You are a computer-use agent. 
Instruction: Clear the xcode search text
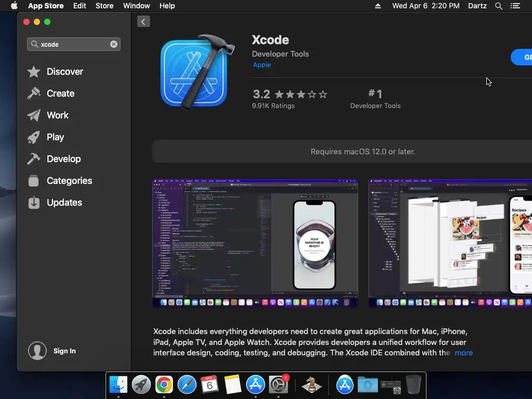pos(114,44)
